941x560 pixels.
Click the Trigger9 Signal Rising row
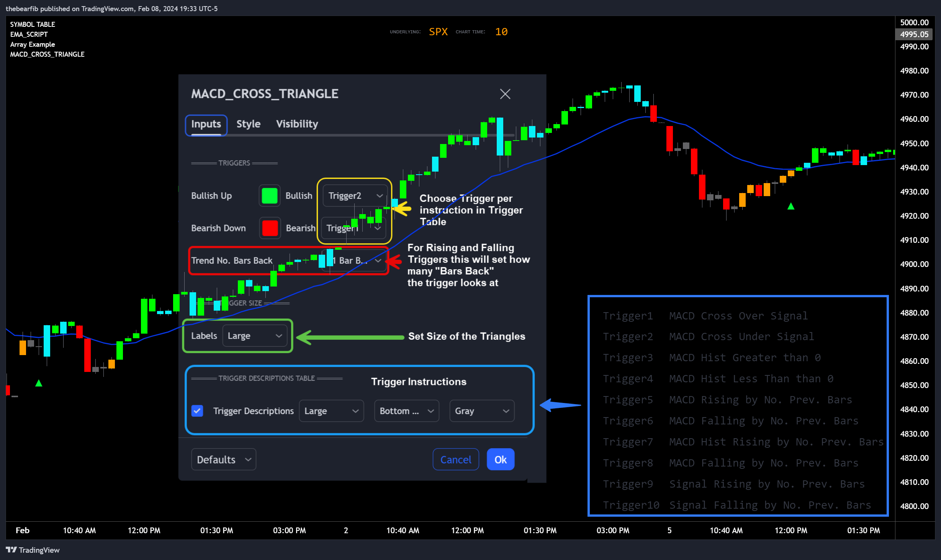tap(733, 484)
